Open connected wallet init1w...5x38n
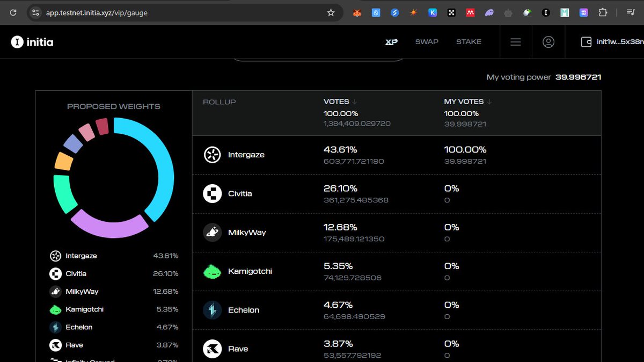The image size is (644, 362). pos(612,42)
